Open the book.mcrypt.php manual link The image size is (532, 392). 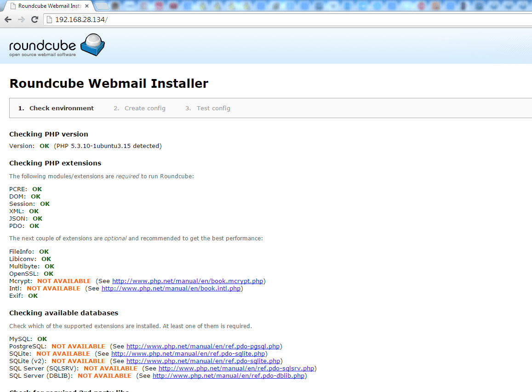pos(188,281)
